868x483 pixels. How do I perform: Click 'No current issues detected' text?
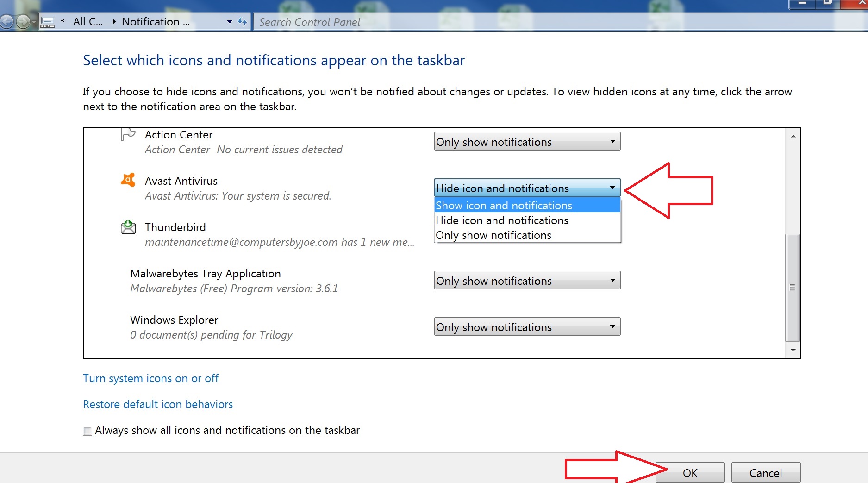tap(280, 150)
